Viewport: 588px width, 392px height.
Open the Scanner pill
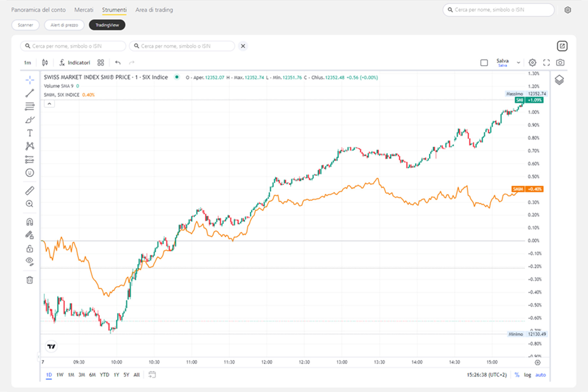click(25, 25)
